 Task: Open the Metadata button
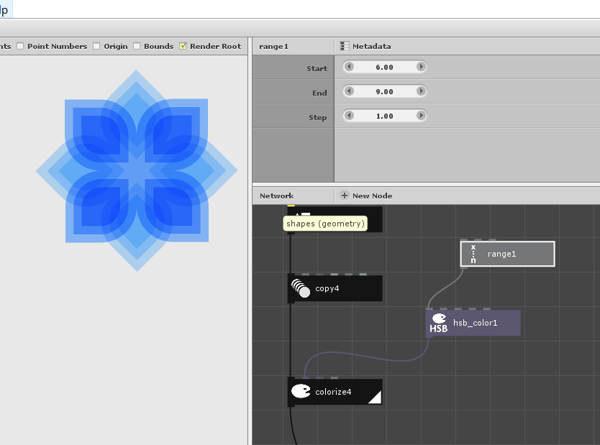[x=366, y=46]
